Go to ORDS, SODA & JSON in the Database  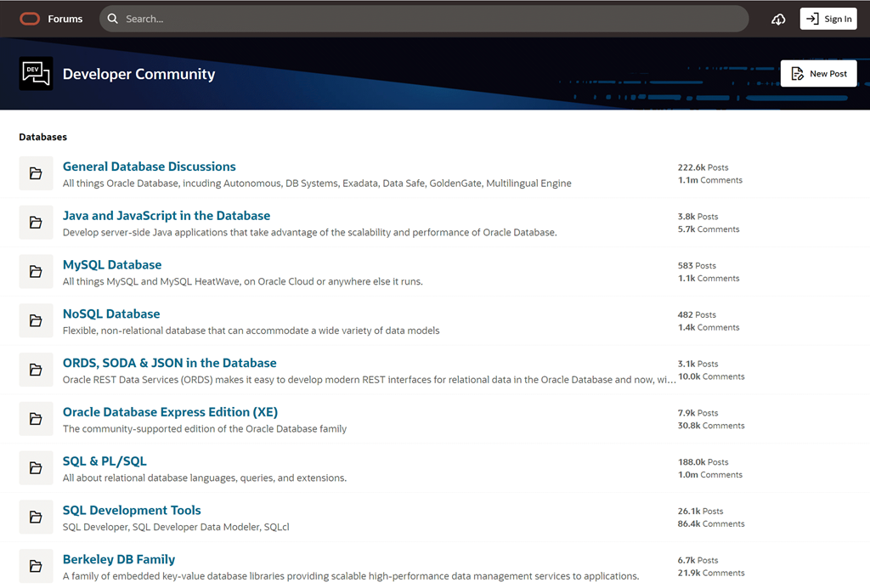(170, 363)
